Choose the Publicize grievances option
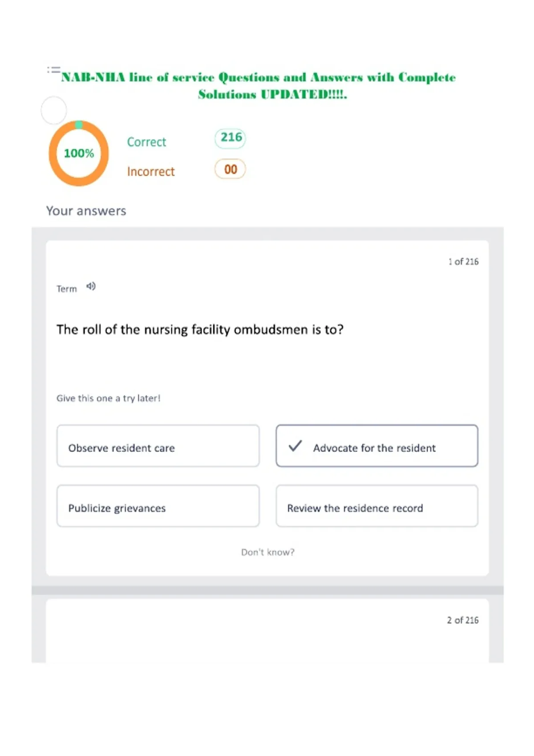534x756 pixels. click(158, 506)
